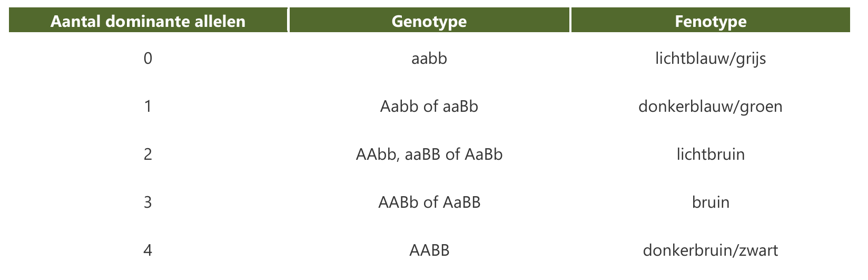Select the 'donkerblauw/groen' phenotype cell

coord(711,107)
